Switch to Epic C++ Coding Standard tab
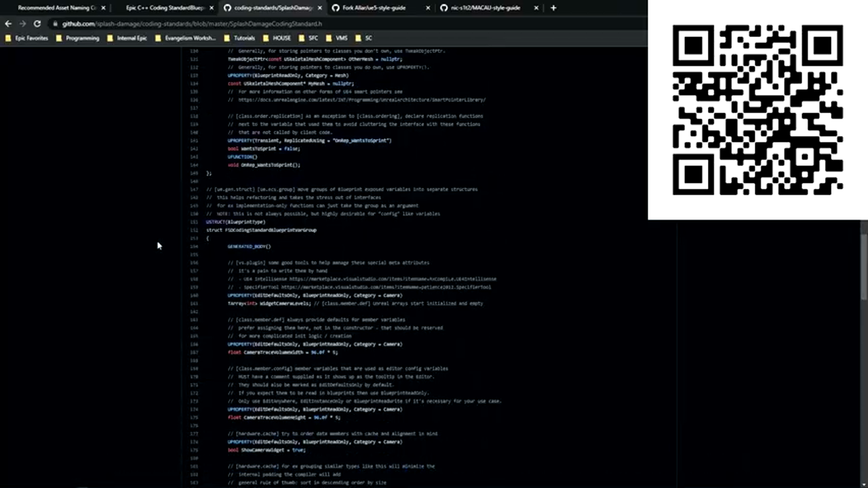Screen dimensions: 868x488 point(164,8)
